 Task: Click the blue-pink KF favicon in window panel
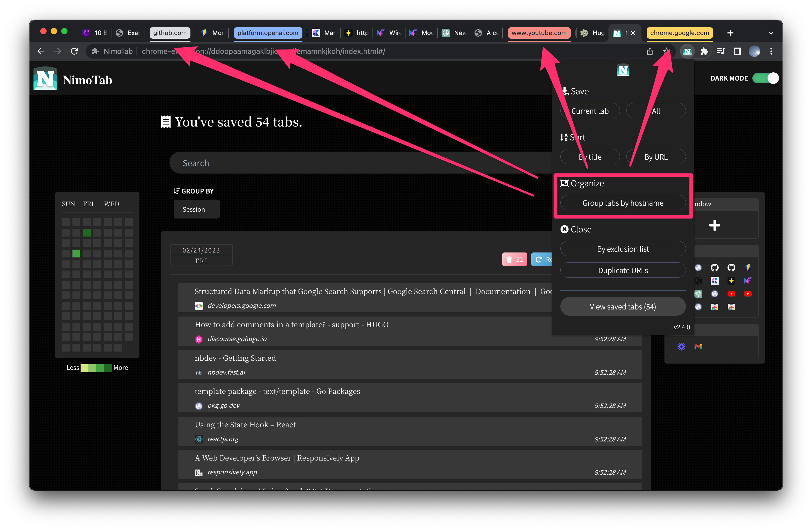point(748,281)
